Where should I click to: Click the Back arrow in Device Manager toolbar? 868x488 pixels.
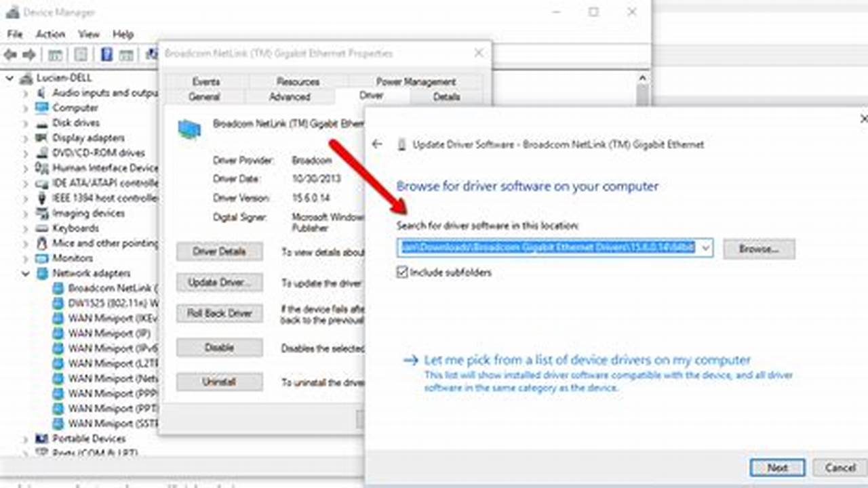(10, 54)
